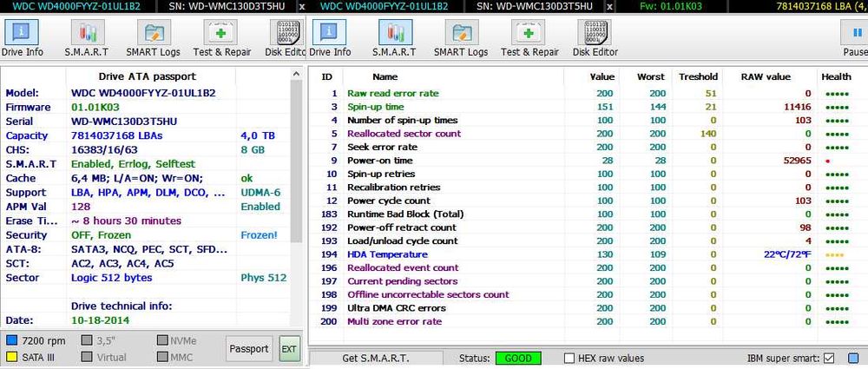The width and height of the screenshot is (868, 369).
Task: Click the Drive ATA passport heading
Action: pyautogui.click(x=148, y=76)
